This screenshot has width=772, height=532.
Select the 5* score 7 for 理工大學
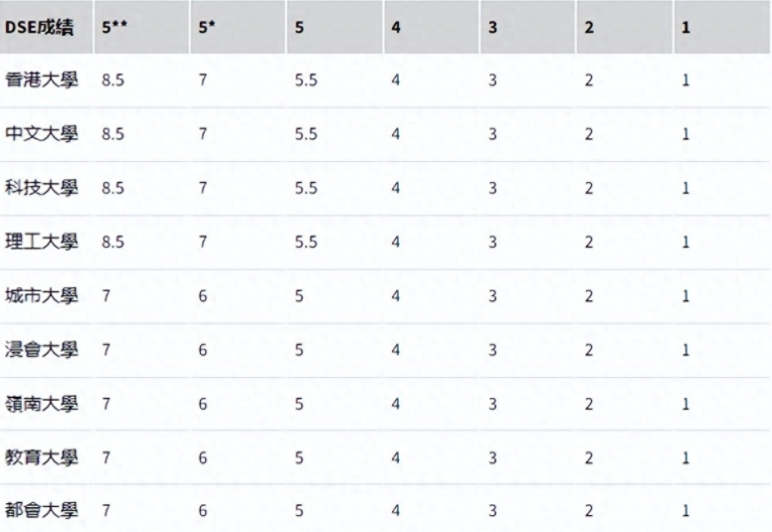202,242
